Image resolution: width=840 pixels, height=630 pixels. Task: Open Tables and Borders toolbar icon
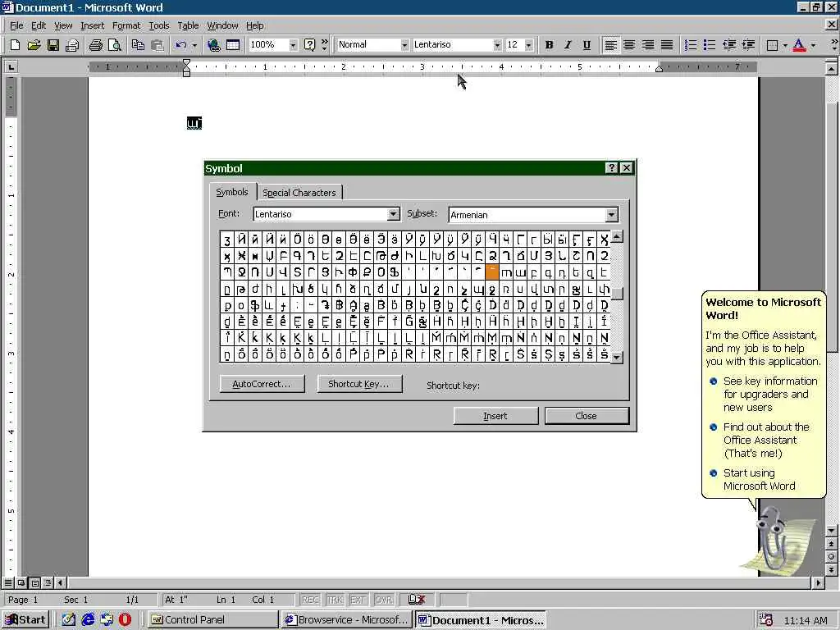(x=232, y=45)
